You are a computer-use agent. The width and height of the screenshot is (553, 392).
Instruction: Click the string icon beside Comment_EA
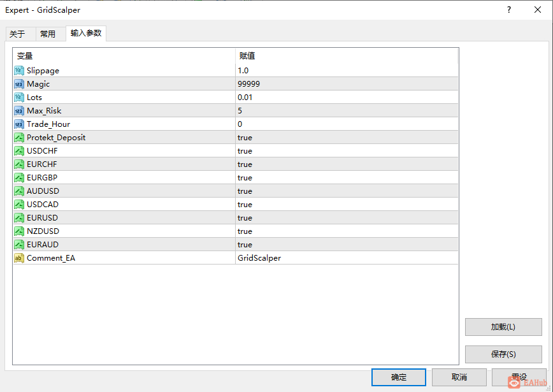click(19, 258)
